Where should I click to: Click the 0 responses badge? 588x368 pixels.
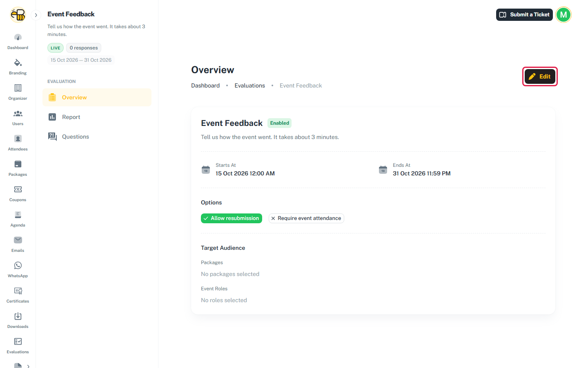(x=84, y=48)
